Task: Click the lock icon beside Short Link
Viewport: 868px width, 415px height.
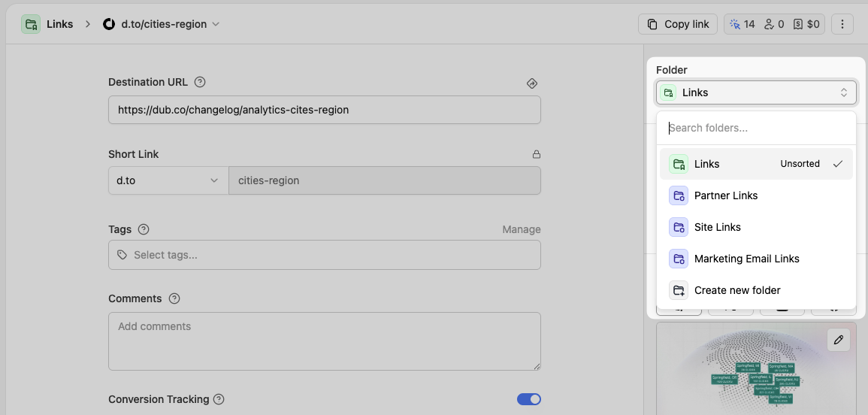Action: (536, 154)
